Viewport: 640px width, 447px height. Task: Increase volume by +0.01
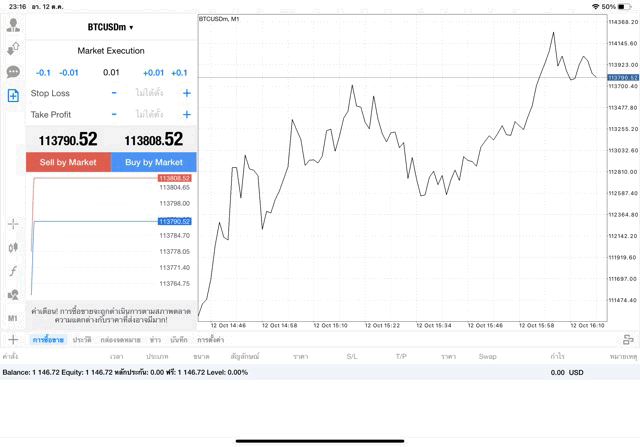(152, 72)
